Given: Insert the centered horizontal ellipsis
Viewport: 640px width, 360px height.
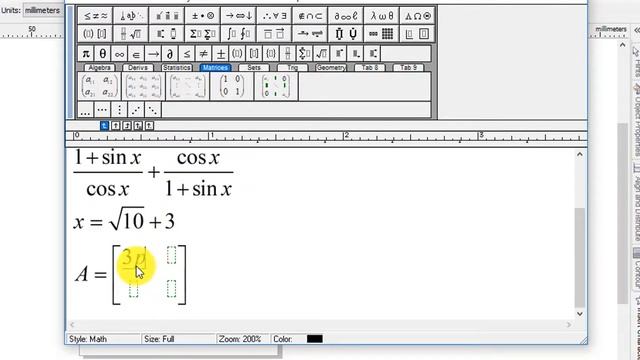Looking at the screenshot, I should [x=102, y=110].
